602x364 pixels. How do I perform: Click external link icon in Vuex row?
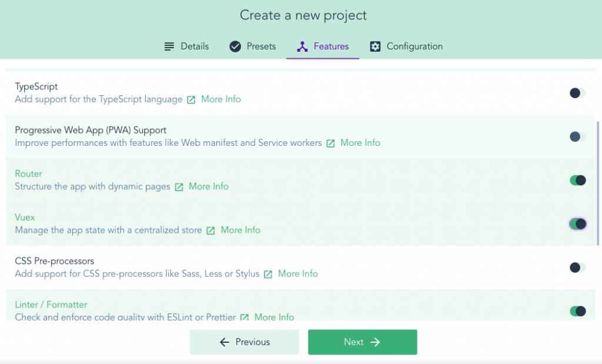pos(210,231)
